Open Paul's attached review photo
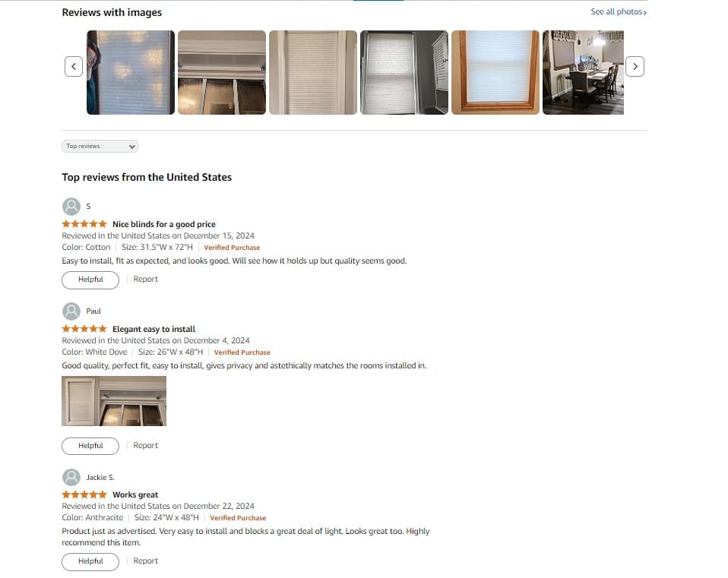This screenshot has width=728, height=578. click(x=114, y=401)
